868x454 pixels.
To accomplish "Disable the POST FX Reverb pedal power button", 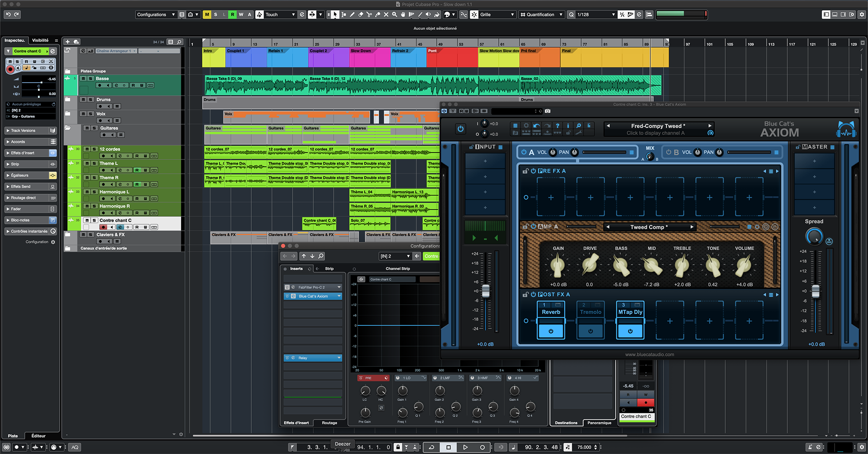I will (551, 330).
